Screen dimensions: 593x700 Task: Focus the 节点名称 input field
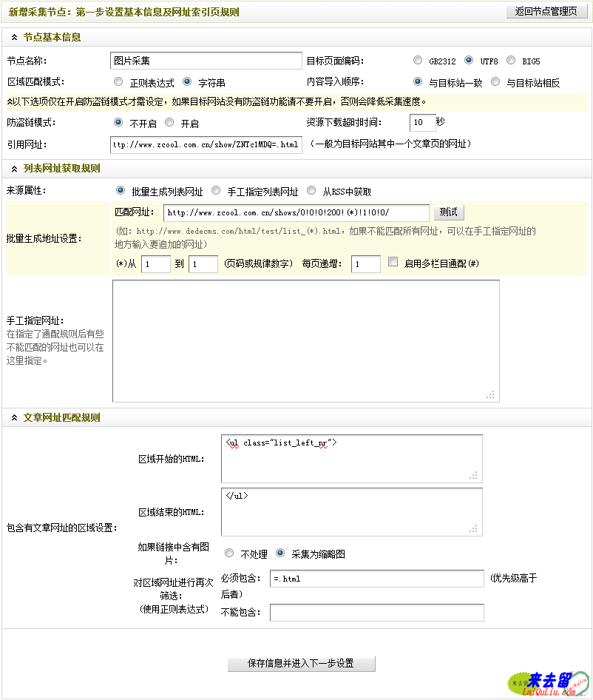tap(206, 61)
